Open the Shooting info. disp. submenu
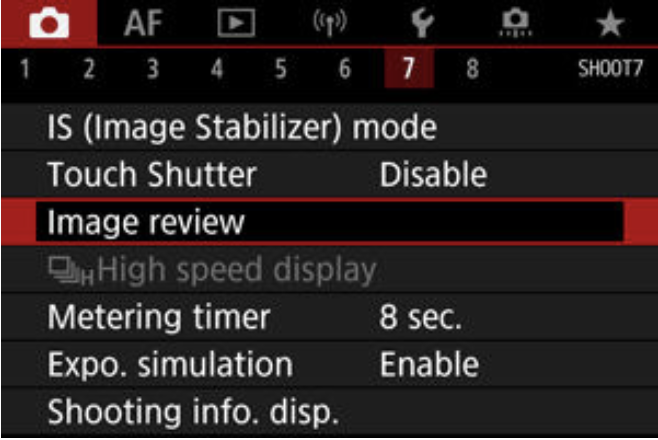 pos(329,412)
